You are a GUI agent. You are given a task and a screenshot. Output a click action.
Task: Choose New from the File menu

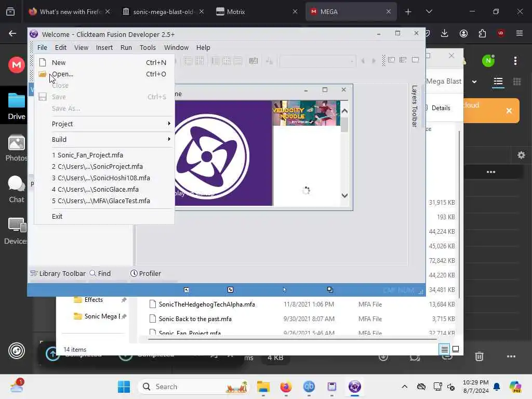click(104, 62)
